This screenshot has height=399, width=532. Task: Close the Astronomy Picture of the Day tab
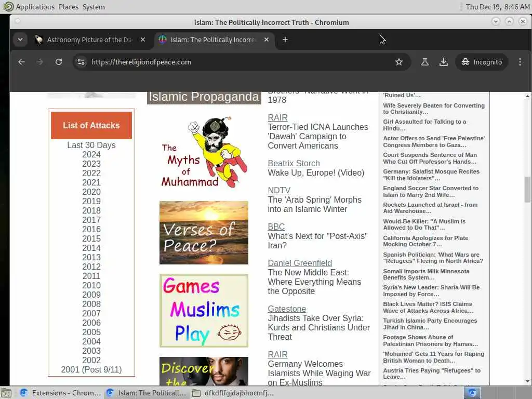pos(143,39)
